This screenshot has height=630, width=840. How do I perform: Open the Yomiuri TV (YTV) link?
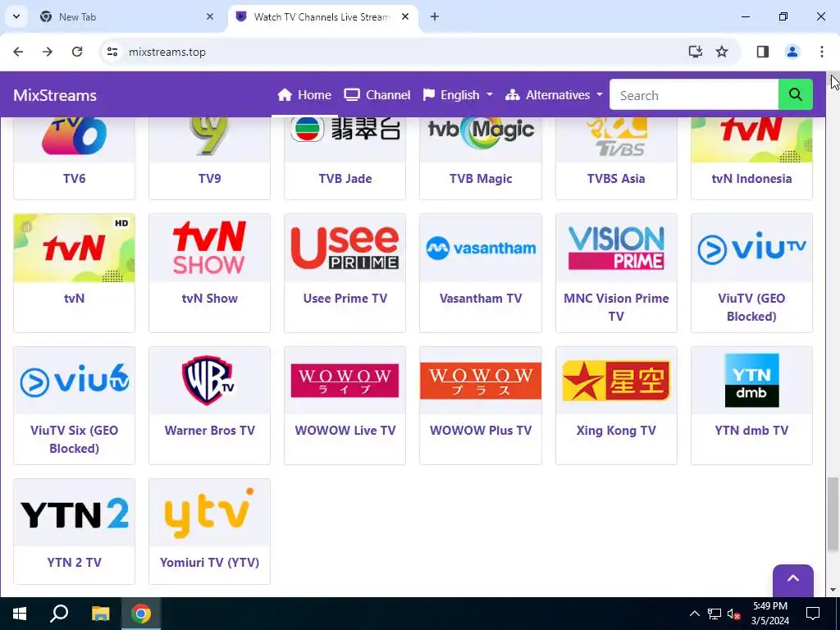[209, 563]
